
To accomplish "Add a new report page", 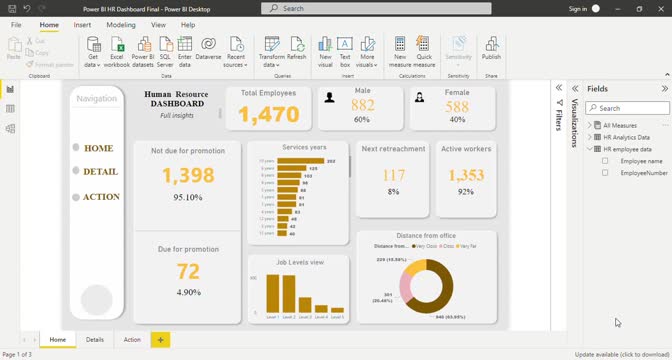I will pyautogui.click(x=160, y=340).
